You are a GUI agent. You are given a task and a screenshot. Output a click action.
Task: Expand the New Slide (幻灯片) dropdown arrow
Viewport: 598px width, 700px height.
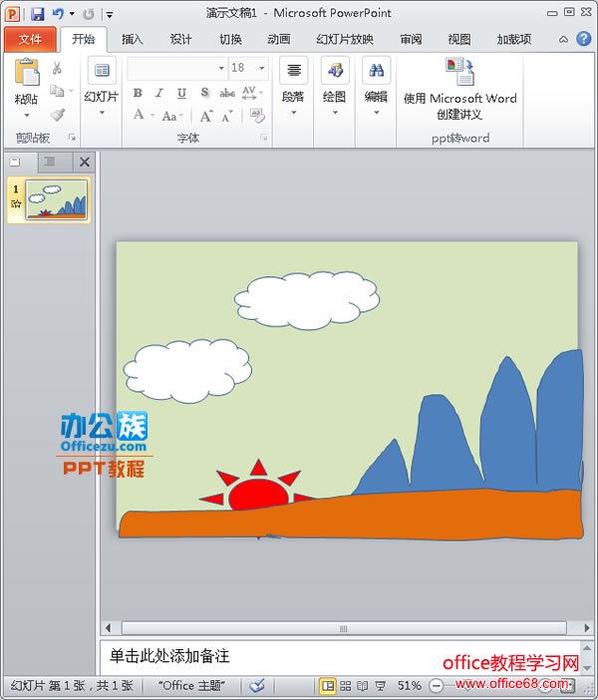[x=101, y=113]
